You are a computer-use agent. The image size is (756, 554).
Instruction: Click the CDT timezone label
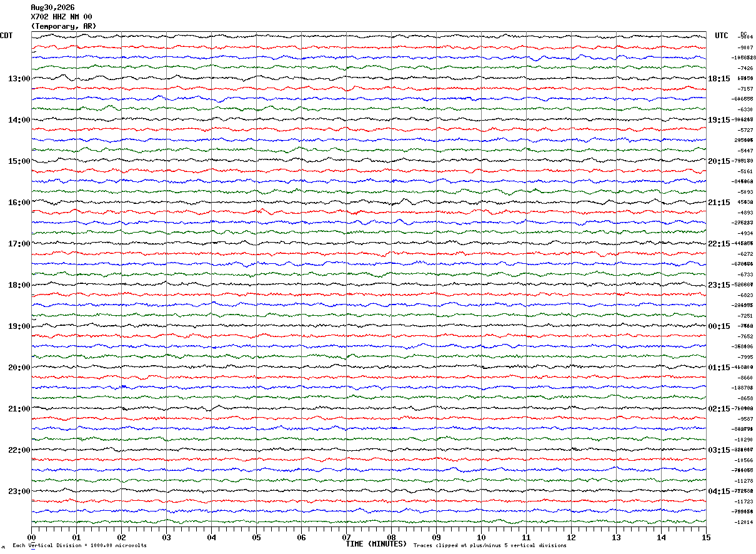tap(6, 36)
